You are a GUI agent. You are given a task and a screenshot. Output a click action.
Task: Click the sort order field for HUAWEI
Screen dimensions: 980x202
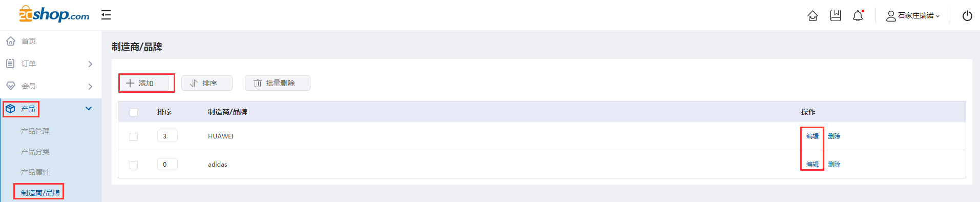point(168,136)
